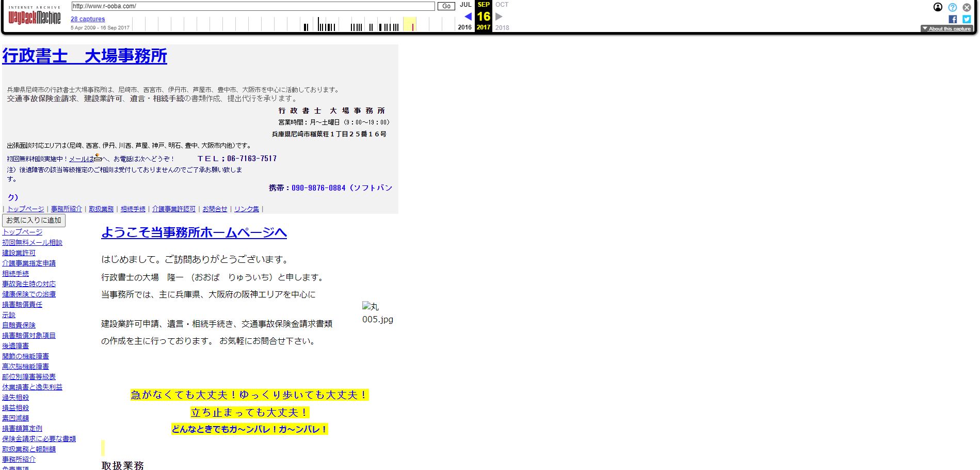Screen dimensions: 980x470
Task: Select 事務所紹介 in the top navigation
Action: coord(66,209)
